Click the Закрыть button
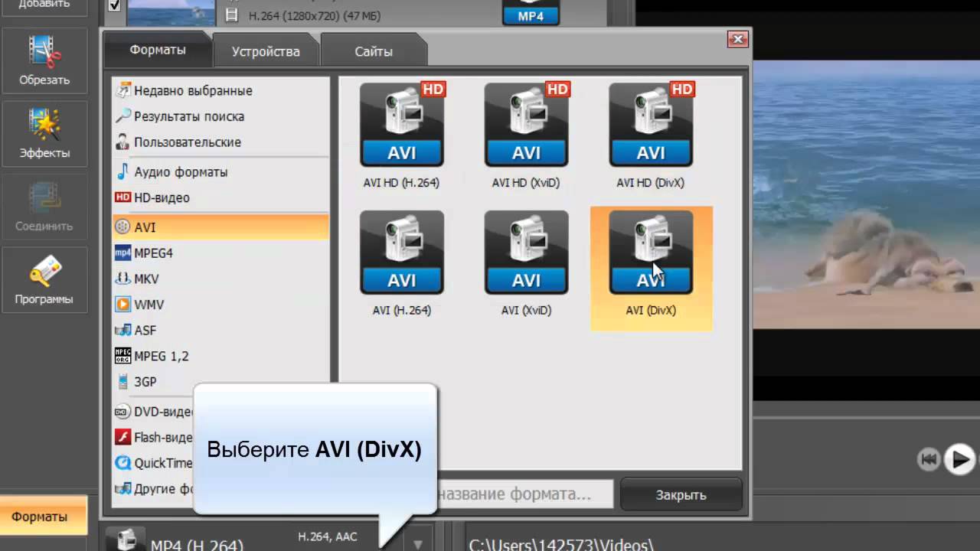Screen dimensions: 980x551 point(681,495)
